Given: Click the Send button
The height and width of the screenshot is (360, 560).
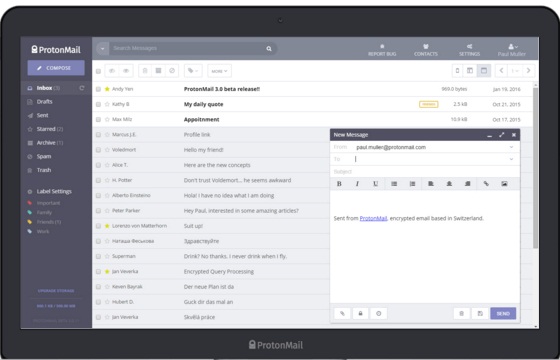Looking at the screenshot, I should pyautogui.click(x=503, y=314).
